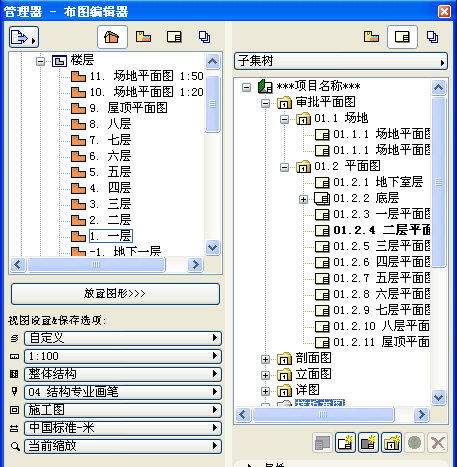Click the red X delete button
Image resolution: width=457 pixels, height=467 pixels.
coord(437,443)
